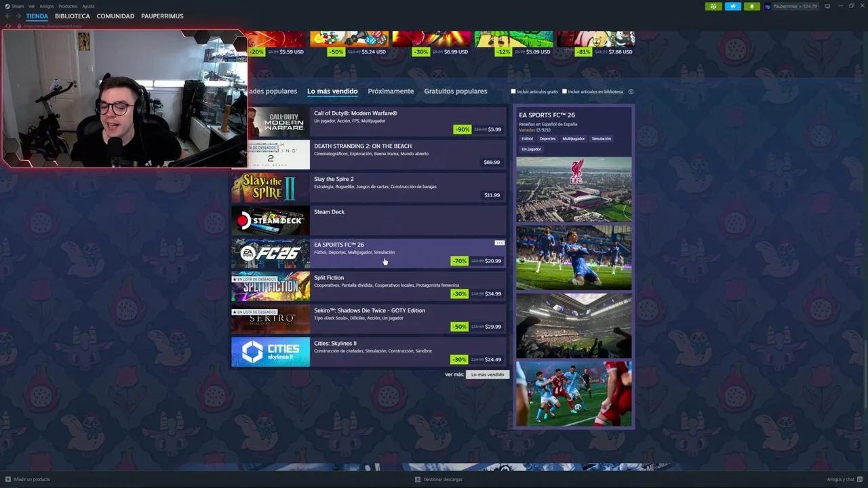Open the Liverpool stadium screenshot
The height and width of the screenshot is (488, 868).
574,189
